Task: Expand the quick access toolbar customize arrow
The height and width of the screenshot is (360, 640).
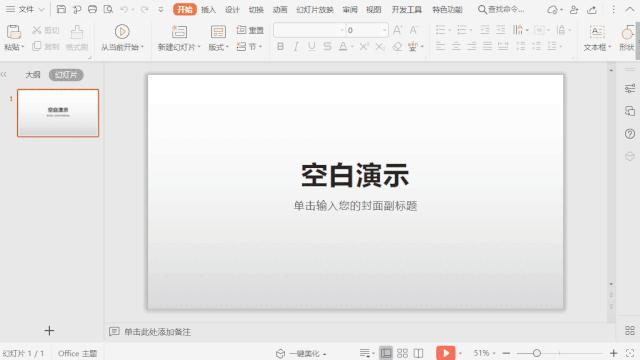Action: pyautogui.click(x=161, y=9)
